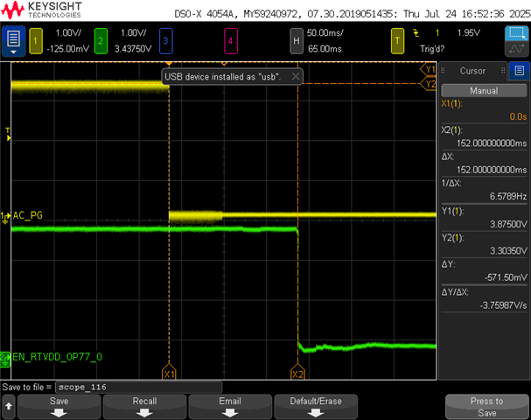Click the Save to file name field
531x420 pixels.
(x=139, y=387)
